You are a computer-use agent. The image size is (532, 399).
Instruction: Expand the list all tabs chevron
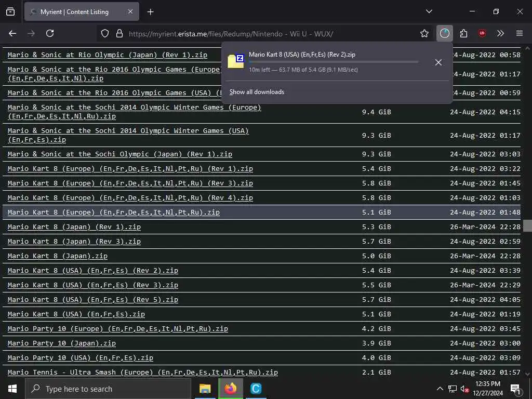429,11
